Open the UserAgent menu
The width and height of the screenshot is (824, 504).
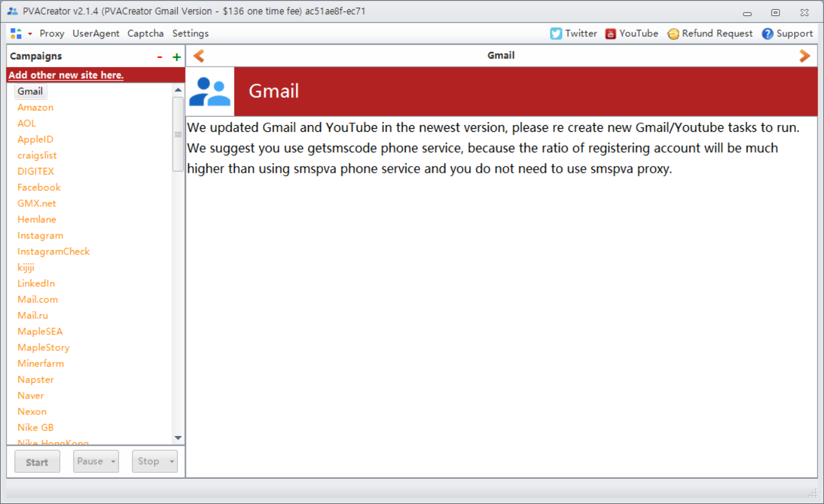coord(96,34)
